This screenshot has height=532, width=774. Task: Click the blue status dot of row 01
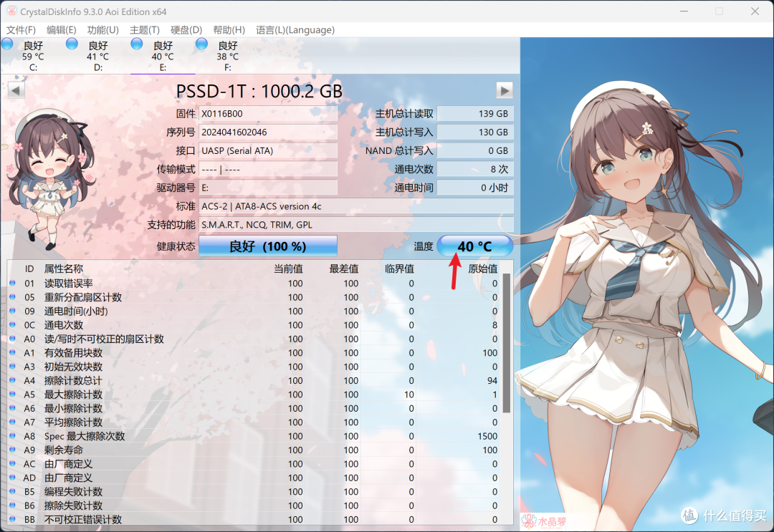pyautogui.click(x=12, y=283)
